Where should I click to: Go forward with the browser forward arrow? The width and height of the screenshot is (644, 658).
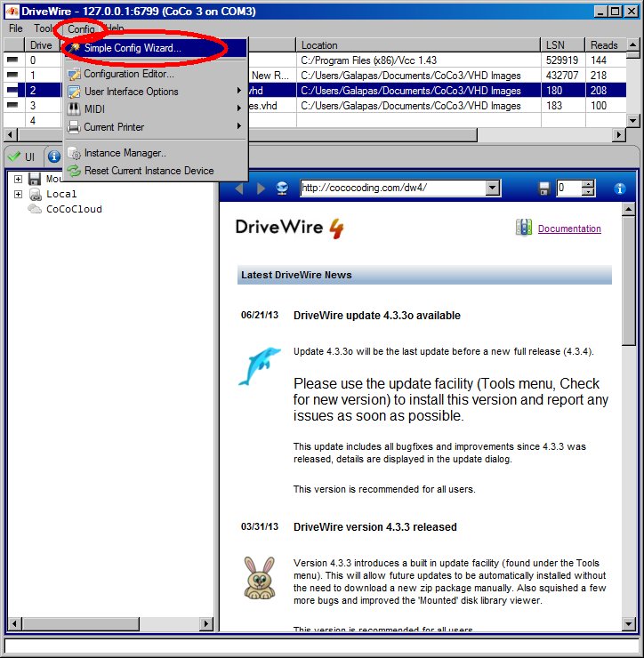[261, 189]
